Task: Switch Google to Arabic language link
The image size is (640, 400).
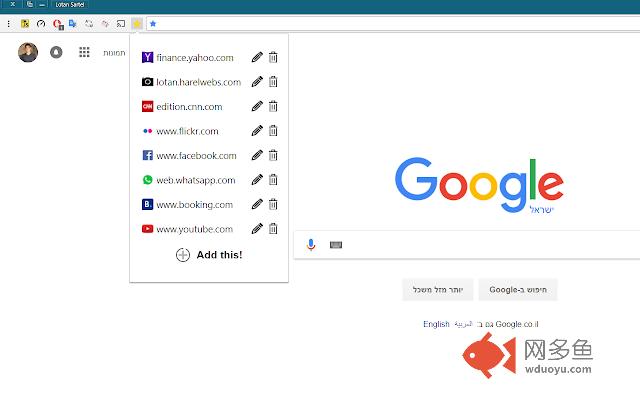Action: (x=463, y=324)
